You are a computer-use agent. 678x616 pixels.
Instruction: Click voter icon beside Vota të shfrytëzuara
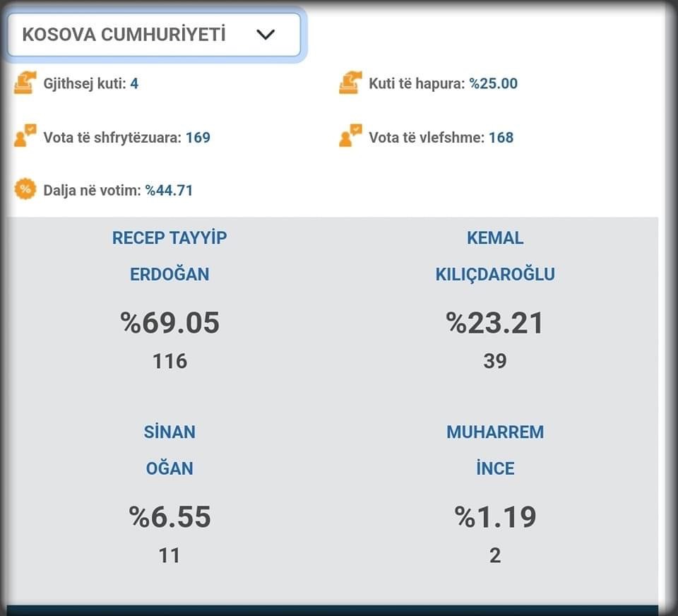click(x=25, y=136)
